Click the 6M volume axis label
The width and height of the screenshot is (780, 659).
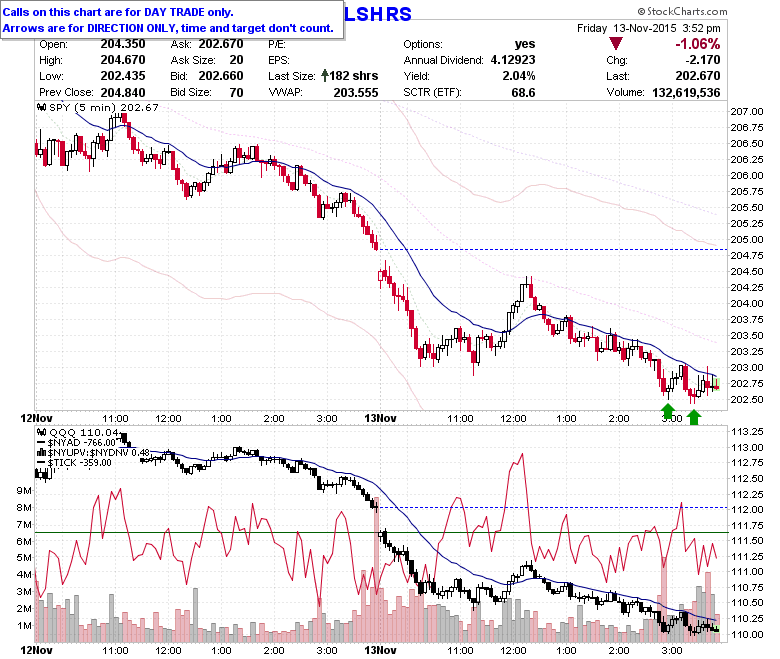pos(24,541)
